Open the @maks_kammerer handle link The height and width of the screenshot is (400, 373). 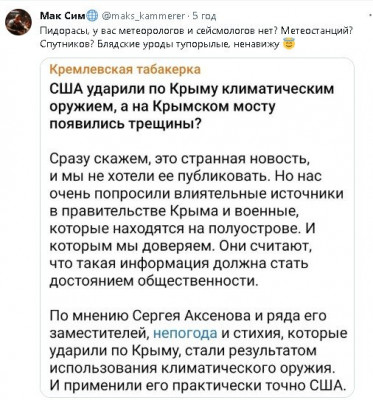[x=143, y=15]
